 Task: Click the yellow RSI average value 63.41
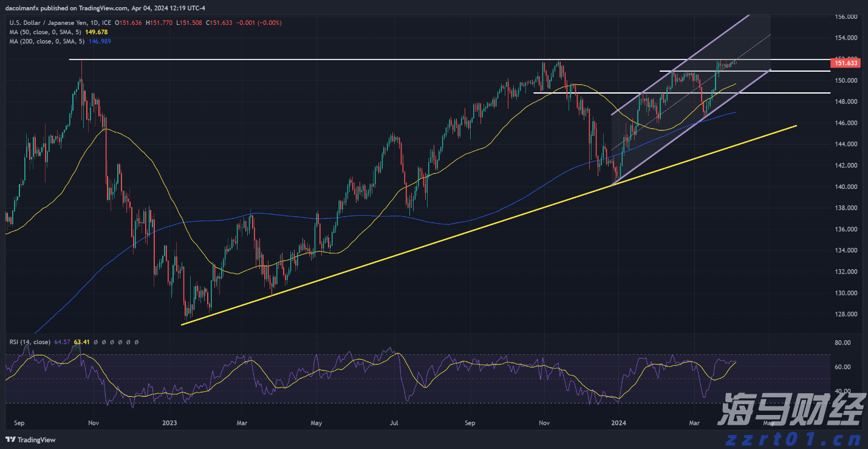(81, 342)
